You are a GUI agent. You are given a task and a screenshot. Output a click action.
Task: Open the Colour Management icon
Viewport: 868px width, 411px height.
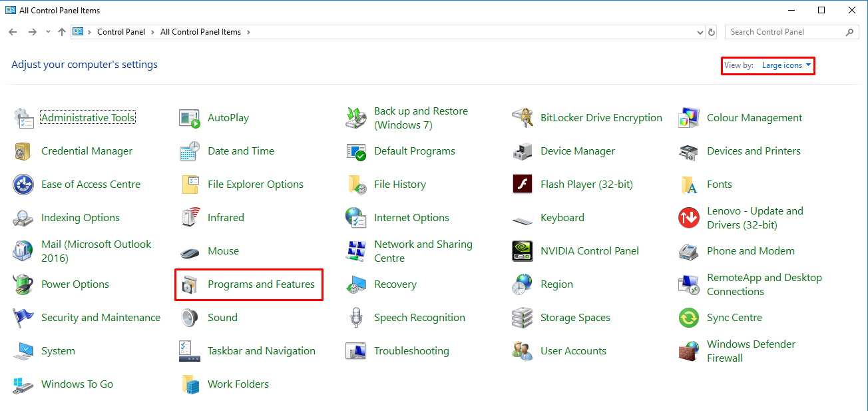click(x=689, y=118)
